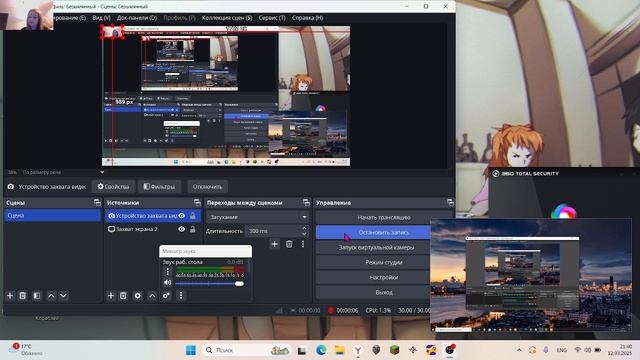Undock the Управление panel via float icon
Screen dimensions: 640x360
(450, 202)
